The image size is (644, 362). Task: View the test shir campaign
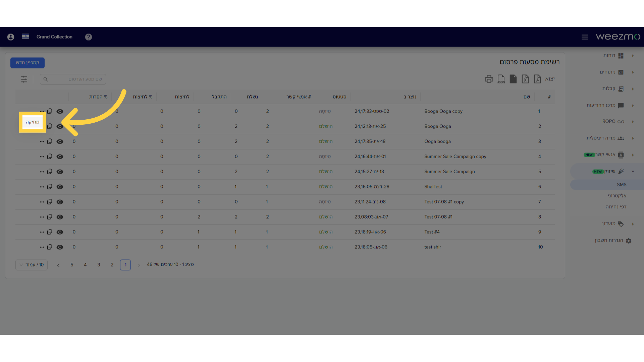pyautogui.click(x=60, y=247)
